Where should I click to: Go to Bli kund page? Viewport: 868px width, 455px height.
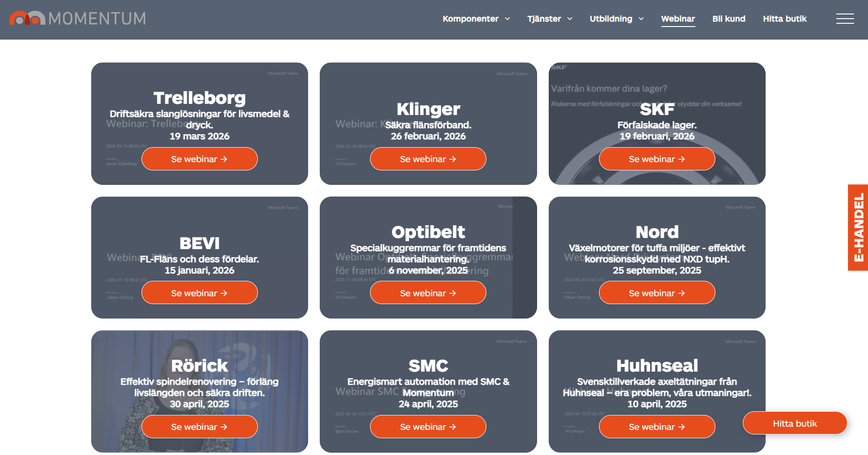coord(728,19)
